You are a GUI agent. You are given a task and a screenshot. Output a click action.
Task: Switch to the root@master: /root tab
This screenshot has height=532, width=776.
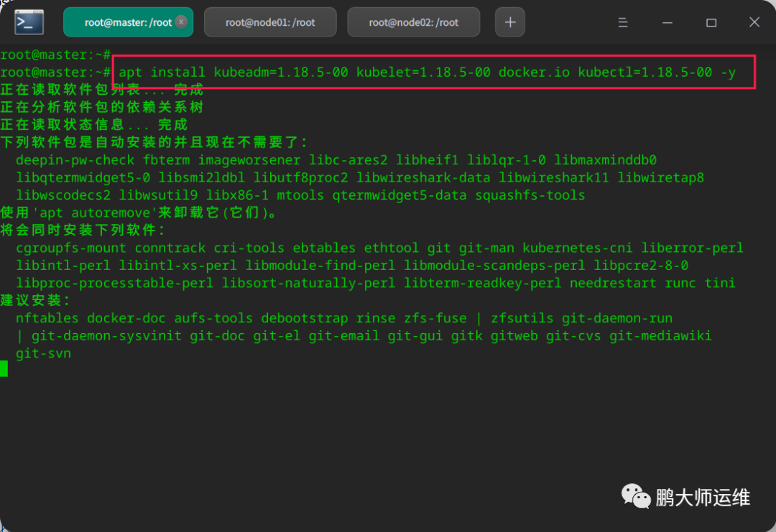128,22
